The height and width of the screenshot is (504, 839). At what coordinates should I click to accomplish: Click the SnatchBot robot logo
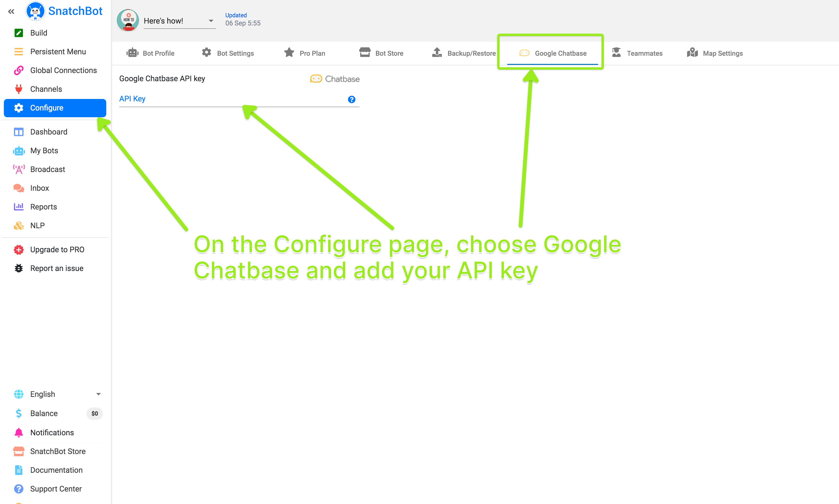35,11
